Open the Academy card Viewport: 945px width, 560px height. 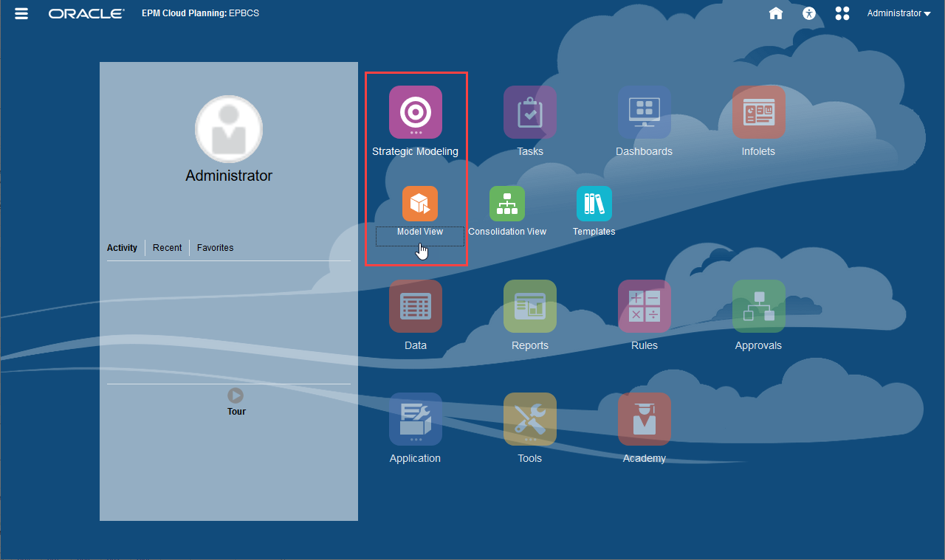pyautogui.click(x=644, y=419)
